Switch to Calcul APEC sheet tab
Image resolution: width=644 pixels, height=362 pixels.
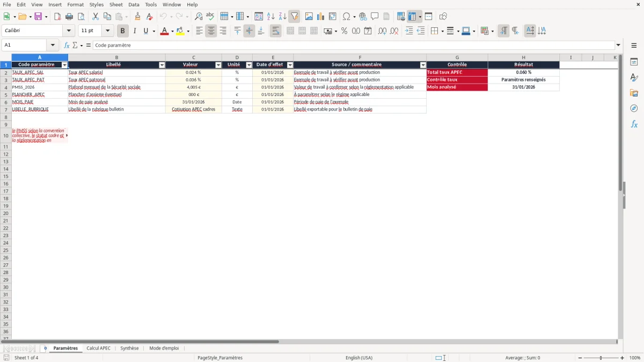[x=98, y=348]
